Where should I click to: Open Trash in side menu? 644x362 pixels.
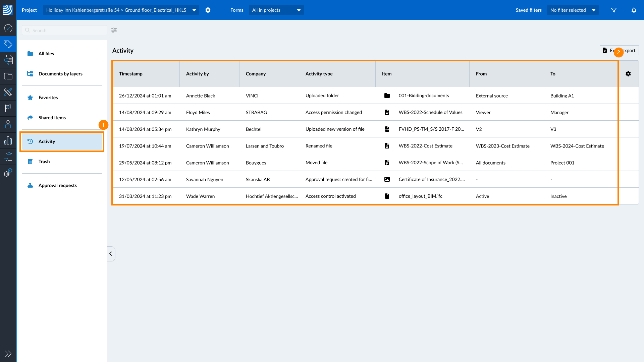pos(62,162)
